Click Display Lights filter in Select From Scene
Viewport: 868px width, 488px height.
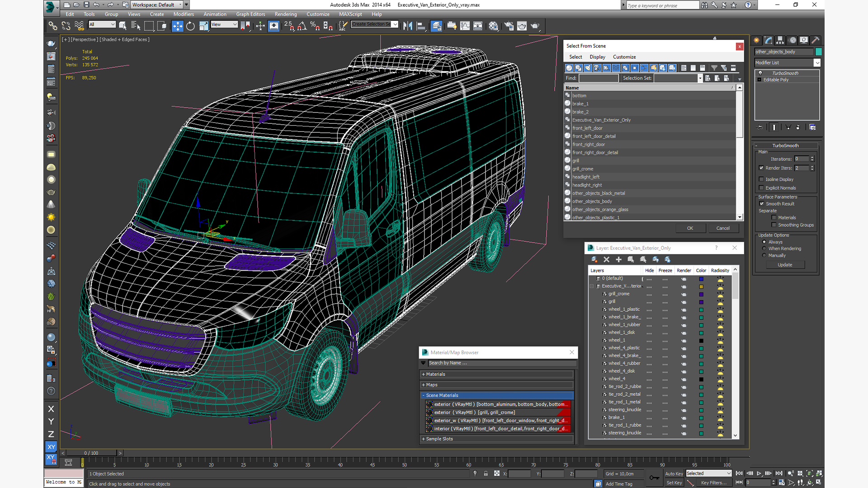588,68
